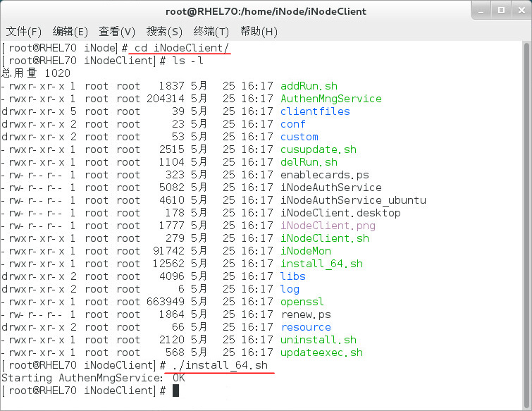Click the iNodeClient.png file name
This screenshot has height=411, width=532.
click(x=328, y=226)
